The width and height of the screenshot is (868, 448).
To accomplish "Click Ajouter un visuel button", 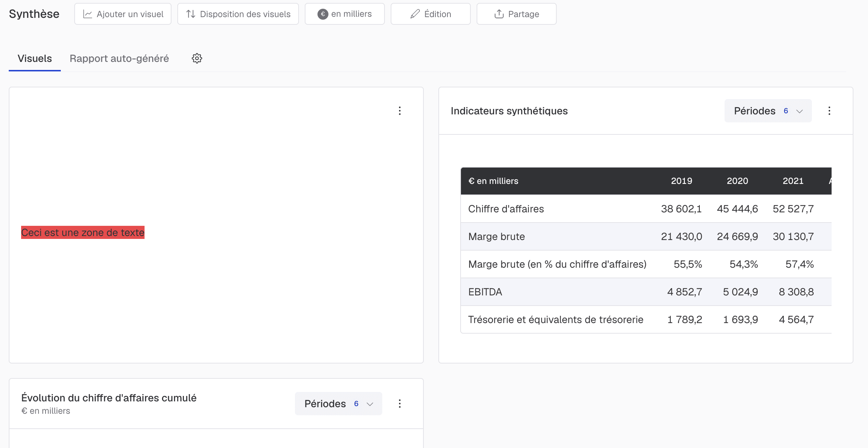I will coord(123,14).
